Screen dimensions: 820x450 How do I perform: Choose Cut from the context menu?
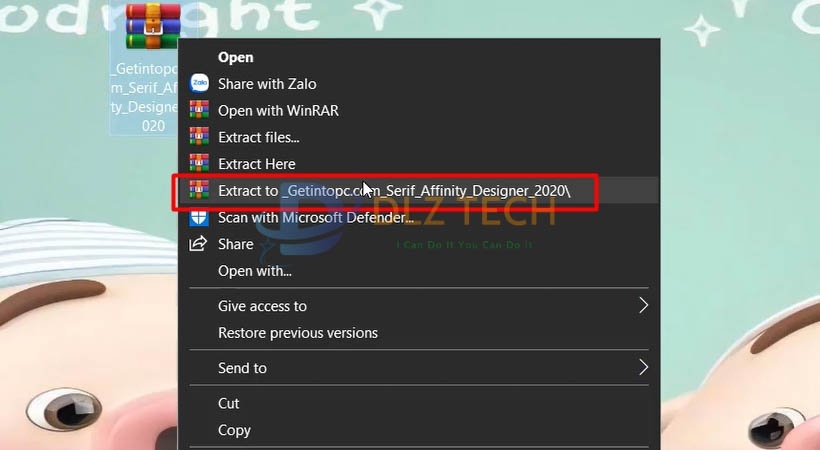(418, 403)
